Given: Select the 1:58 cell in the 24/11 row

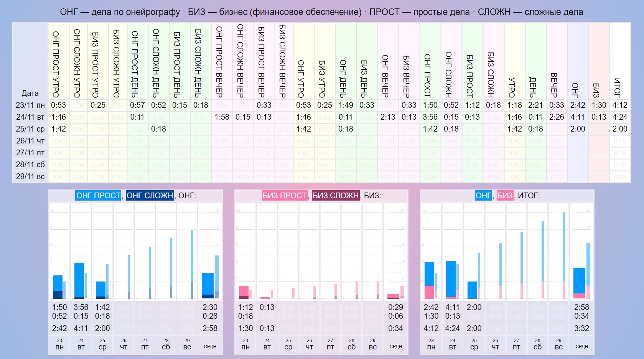Looking at the screenshot, I should (x=222, y=117).
